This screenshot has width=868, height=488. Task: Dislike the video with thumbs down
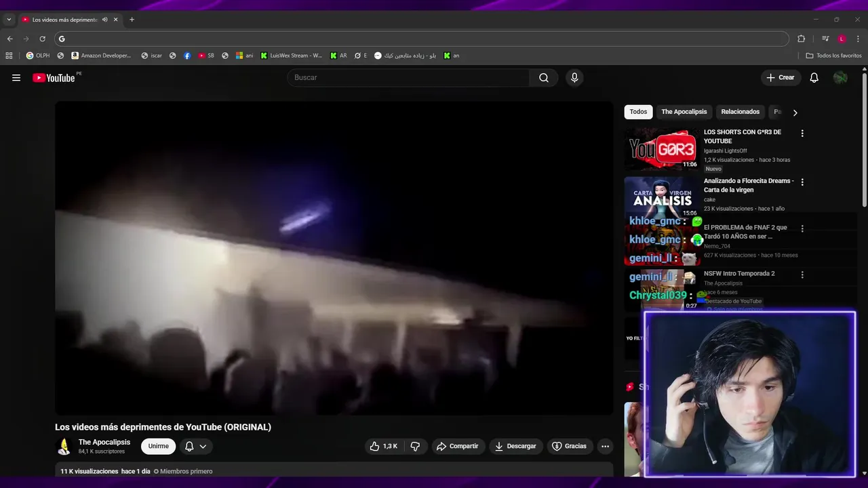pos(415,446)
